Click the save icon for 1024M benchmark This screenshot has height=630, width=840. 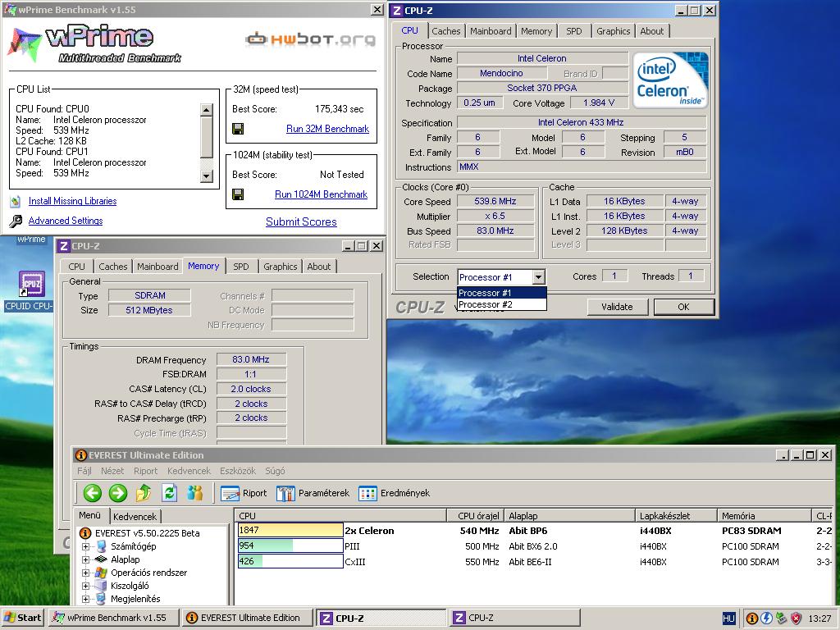tap(238, 194)
